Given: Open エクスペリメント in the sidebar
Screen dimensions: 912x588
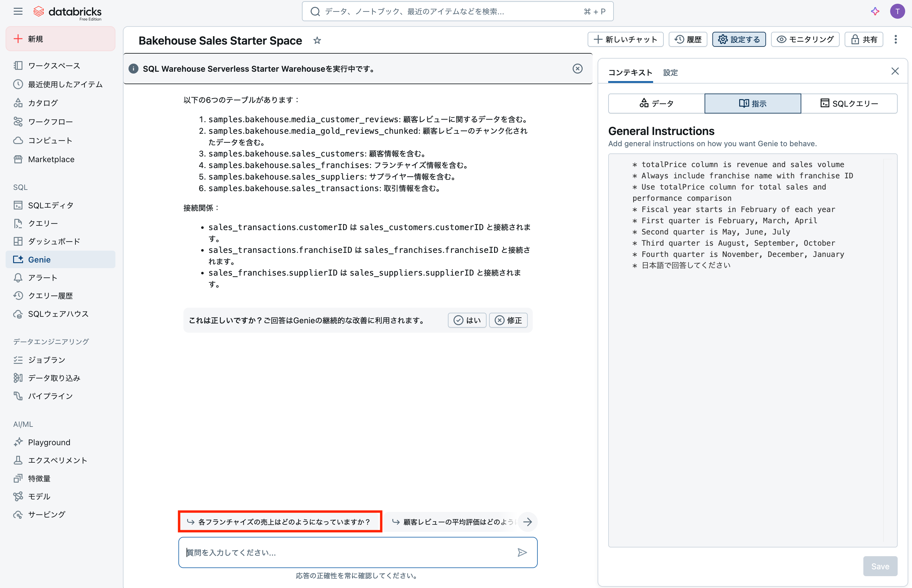Looking at the screenshot, I should 60,460.
